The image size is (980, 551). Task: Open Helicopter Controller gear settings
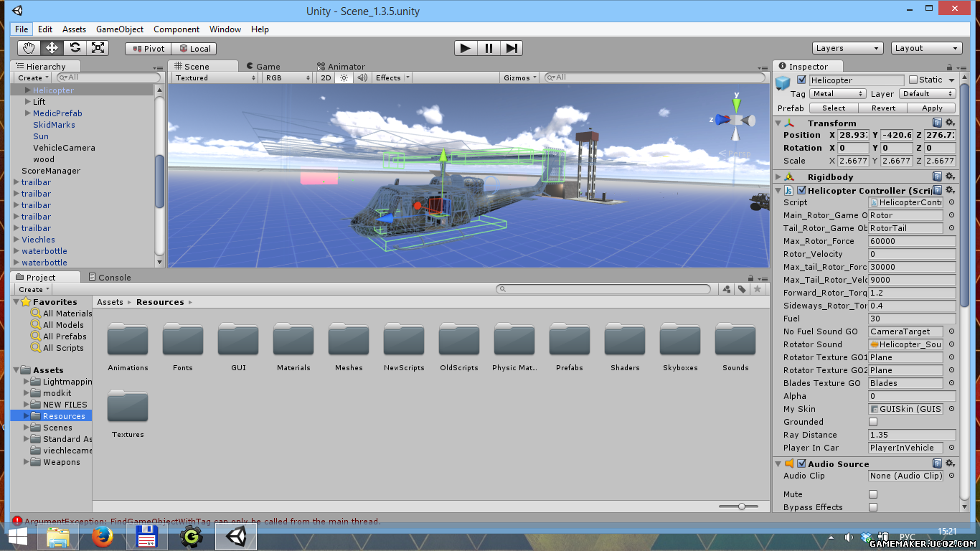(950, 190)
